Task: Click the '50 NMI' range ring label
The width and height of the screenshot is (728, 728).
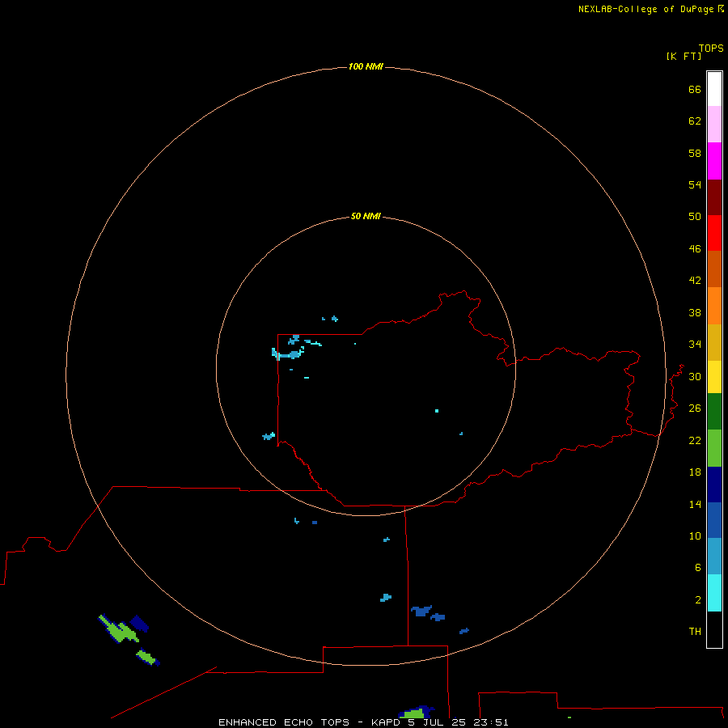Action: coord(366,216)
